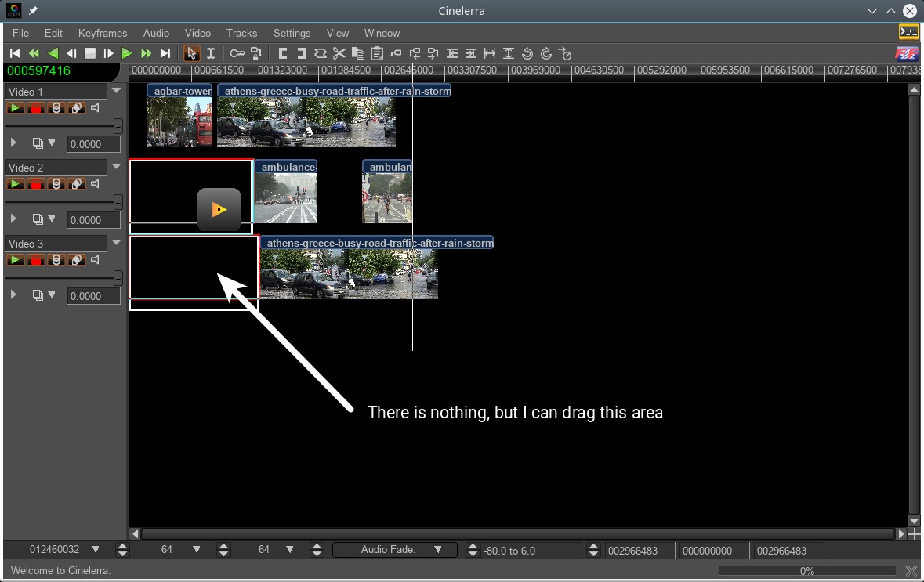The width and height of the screenshot is (924, 582).
Task: Toggle the generate keyframes key icon
Action: pos(237,53)
